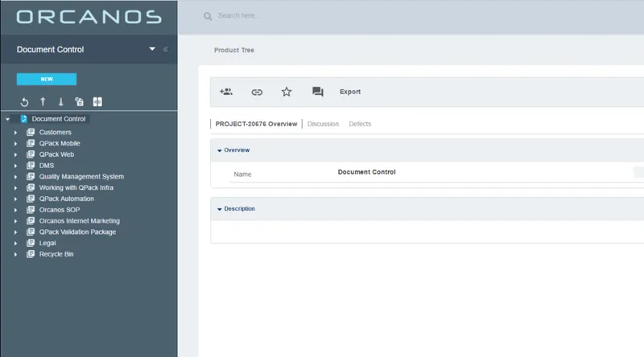Click the refresh tree icon
The height and width of the screenshot is (357, 644).
tap(25, 102)
